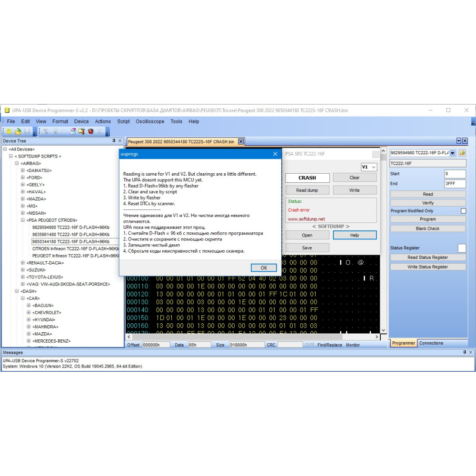
Task: Click the Start address input field
Action: click(x=455, y=174)
